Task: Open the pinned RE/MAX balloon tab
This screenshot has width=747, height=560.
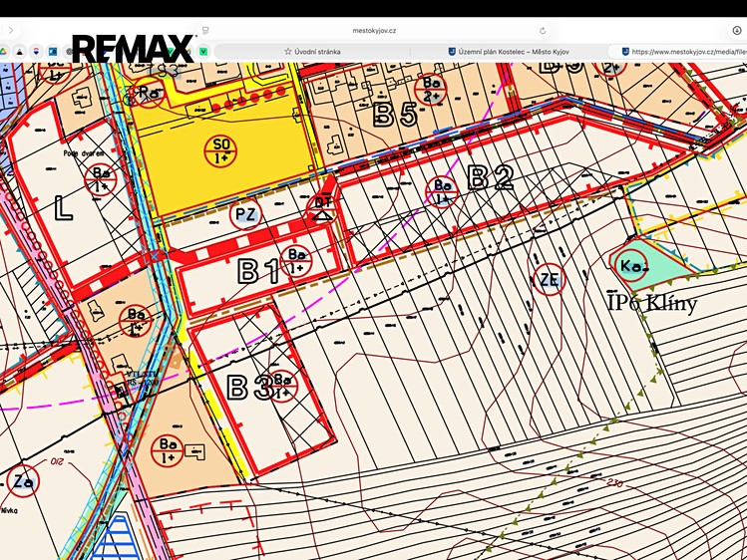Action: coord(36,52)
